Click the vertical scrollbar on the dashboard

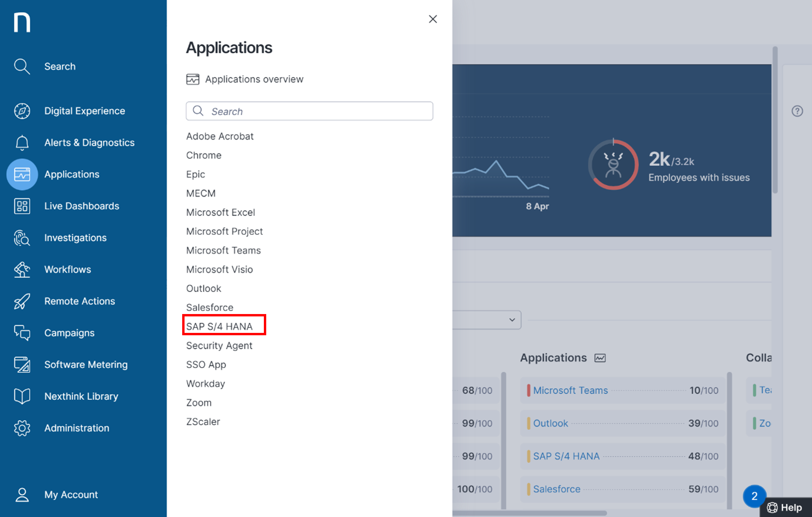[775, 120]
